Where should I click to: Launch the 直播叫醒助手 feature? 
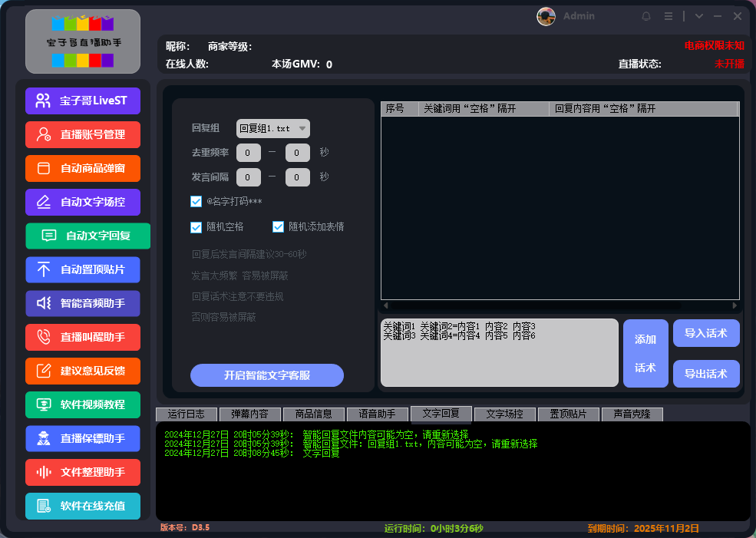(x=82, y=337)
